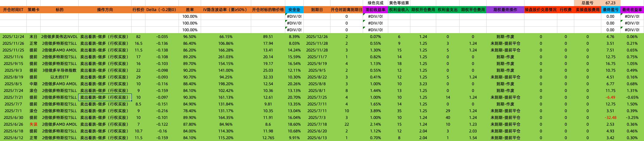The height and width of the screenshot is (141, 644).
Task: Click the blue 安全垫 header cell
Action: tap(294, 10)
